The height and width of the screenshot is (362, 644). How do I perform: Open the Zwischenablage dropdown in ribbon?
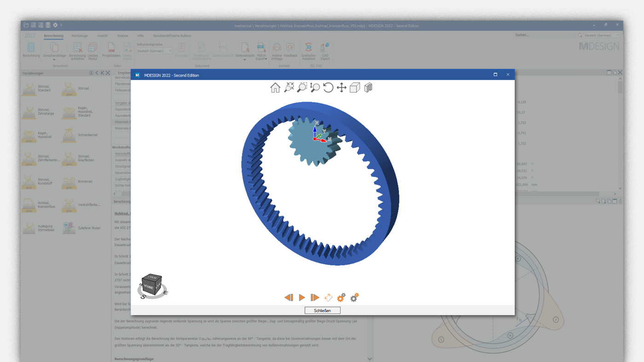tap(54, 52)
